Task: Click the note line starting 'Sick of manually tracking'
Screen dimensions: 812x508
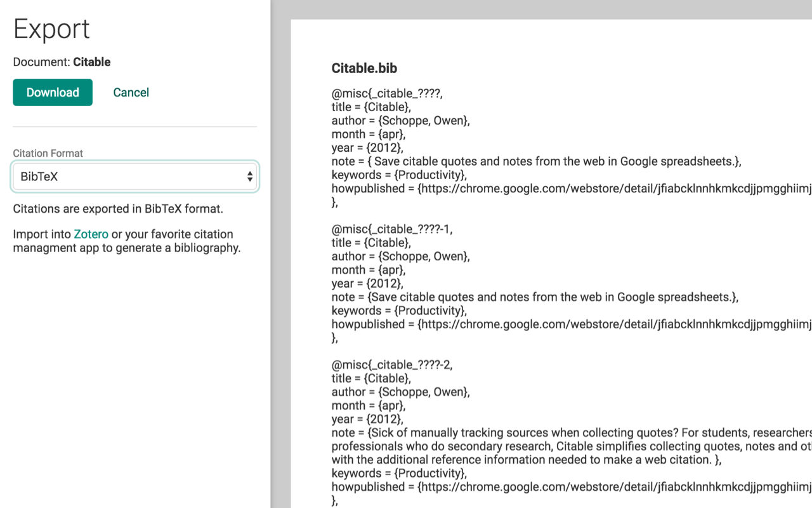Action: [x=571, y=433]
